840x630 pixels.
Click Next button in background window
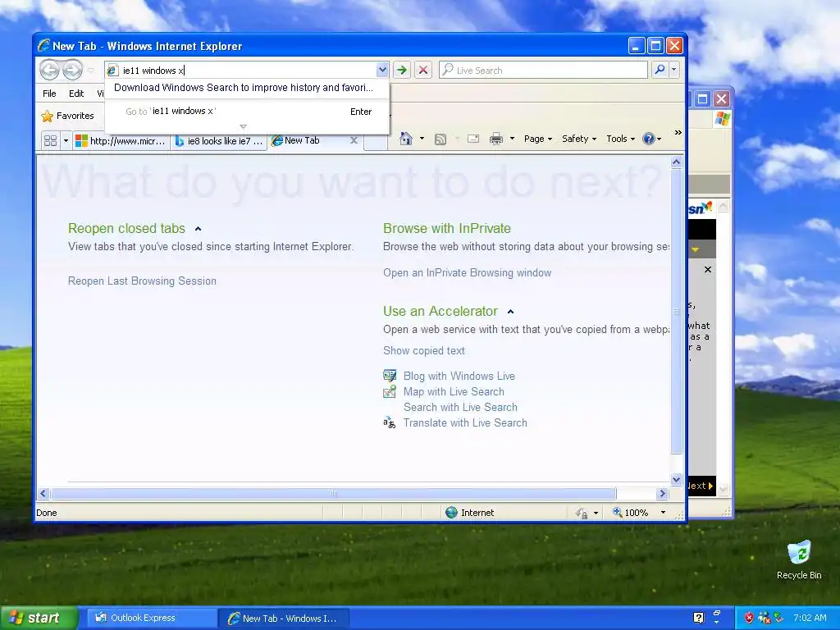(x=701, y=486)
